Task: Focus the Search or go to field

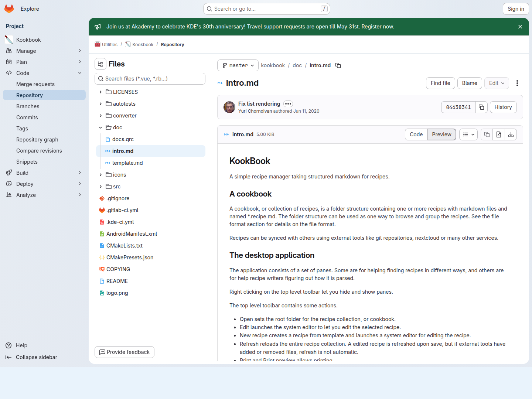Action: (267, 9)
